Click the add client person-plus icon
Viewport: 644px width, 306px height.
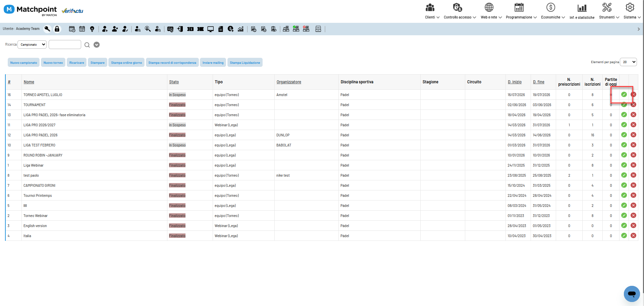[x=105, y=29]
